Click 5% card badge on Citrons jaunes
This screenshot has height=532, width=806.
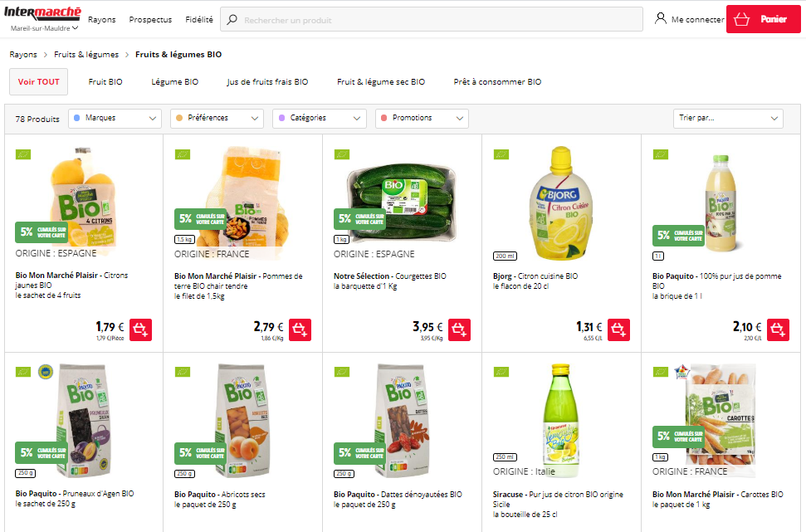coord(42,232)
